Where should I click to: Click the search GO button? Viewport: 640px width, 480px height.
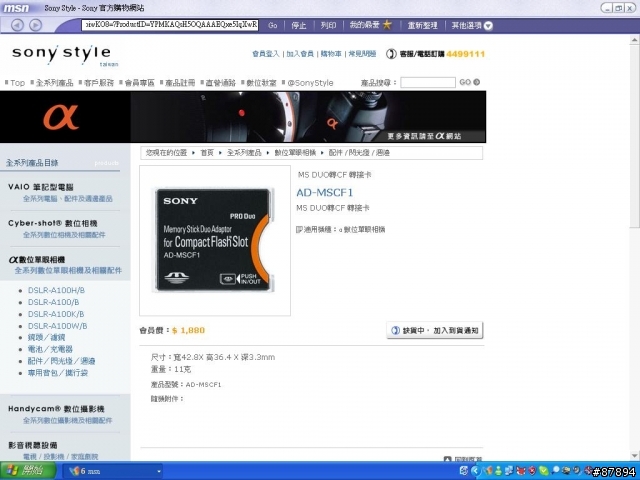(x=469, y=82)
